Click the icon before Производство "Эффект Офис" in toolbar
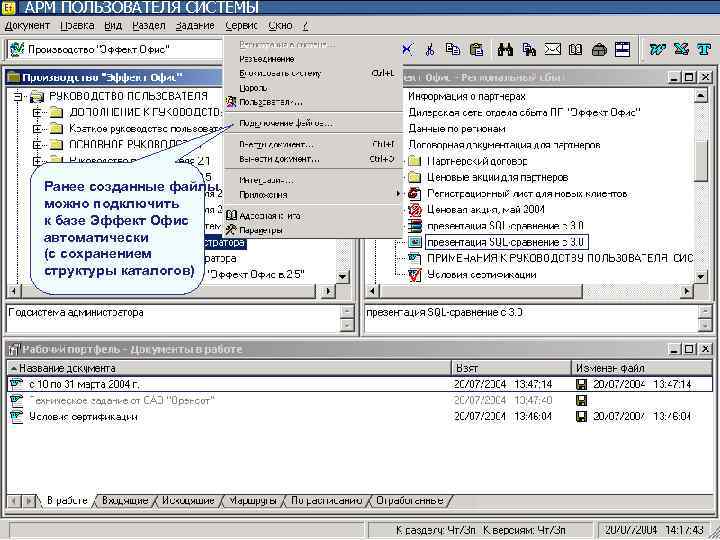Image resolution: width=720 pixels, height=540 pixels. coord(17,49)
